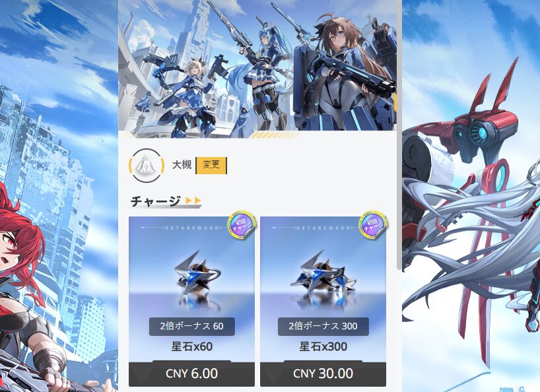
Task: Buy the pack priced CNY 30.00
Action: tap(323, 374)
